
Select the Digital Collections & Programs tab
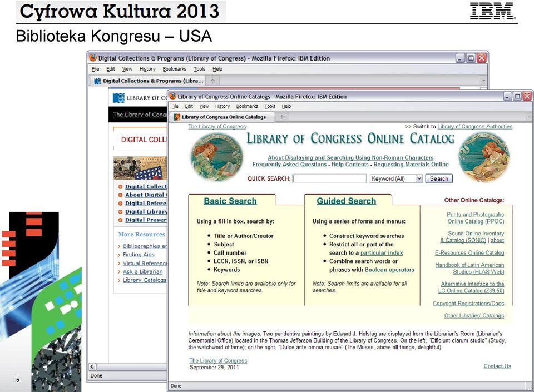coord(149,81)
